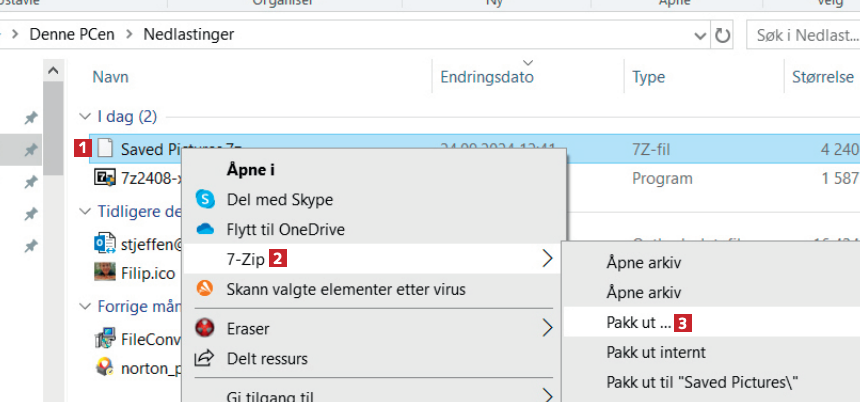Choose Pakk ut internt from submenu
Image resolution: width=860 pixels, height=402 pixels.
(x=656, y=352)
